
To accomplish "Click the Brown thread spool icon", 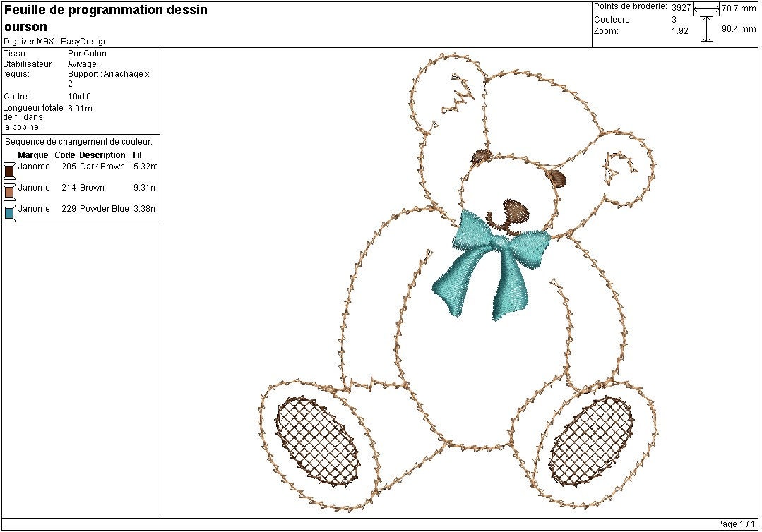I will coord(9,192).
